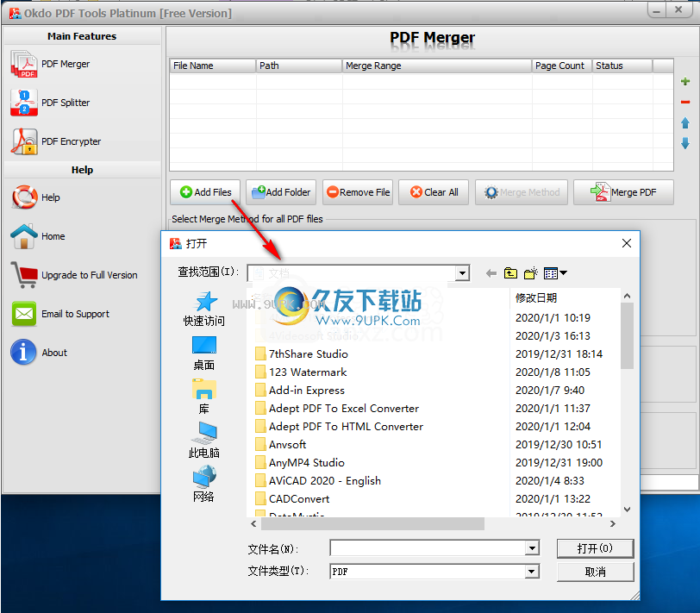Open the PDF Encrypter feature
This screenshot has height=613, width=700.
click(x=56, y=141)
